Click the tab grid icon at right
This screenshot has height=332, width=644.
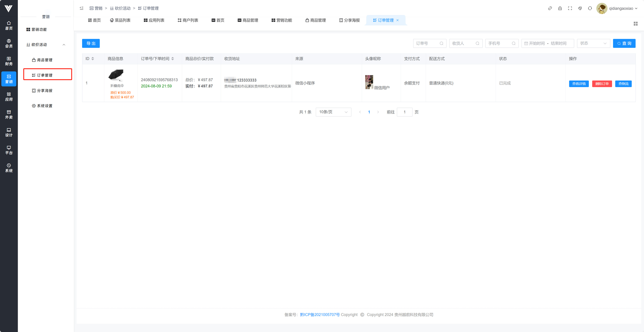635,24
